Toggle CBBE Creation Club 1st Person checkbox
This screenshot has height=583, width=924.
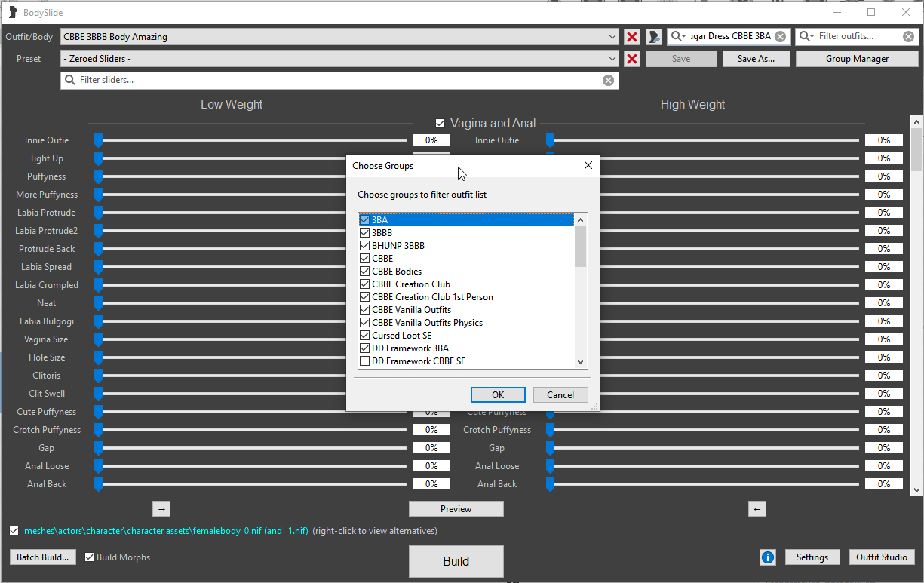(365, 297)
